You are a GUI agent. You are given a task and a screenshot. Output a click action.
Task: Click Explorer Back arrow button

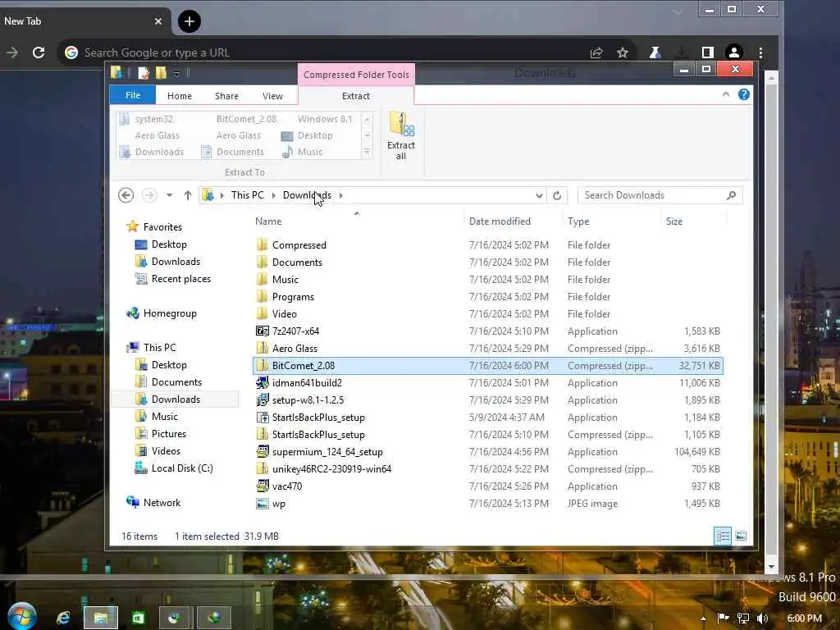(126, 195)
